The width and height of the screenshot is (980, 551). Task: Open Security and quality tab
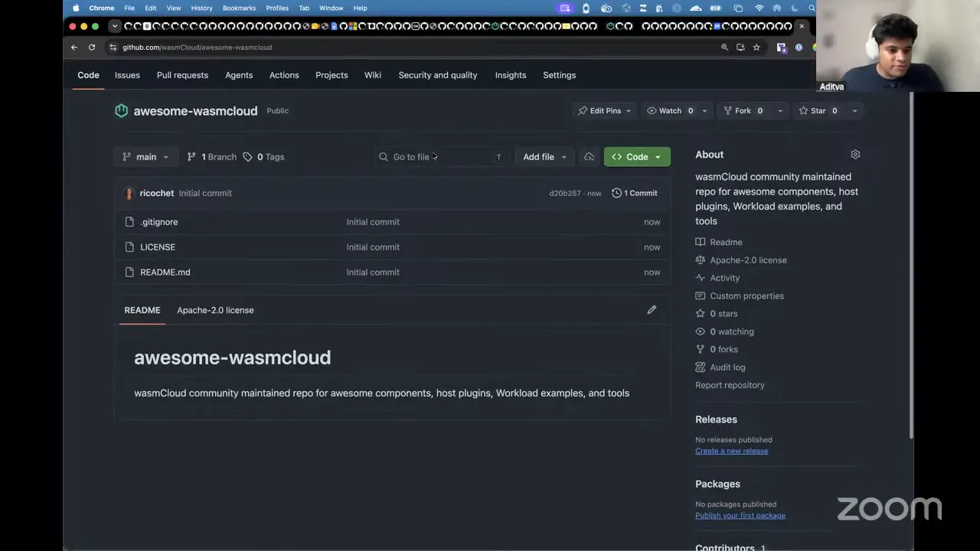point(438,75)
